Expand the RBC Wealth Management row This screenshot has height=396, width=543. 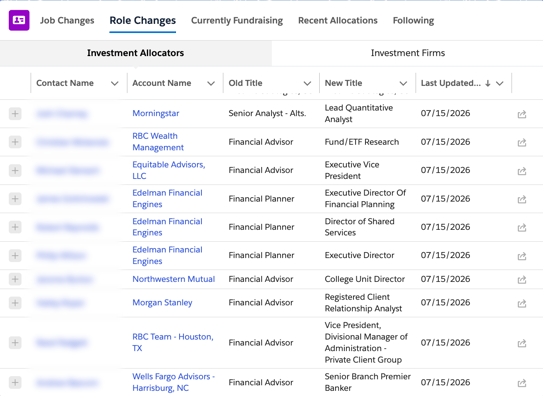tap(15, 142)
